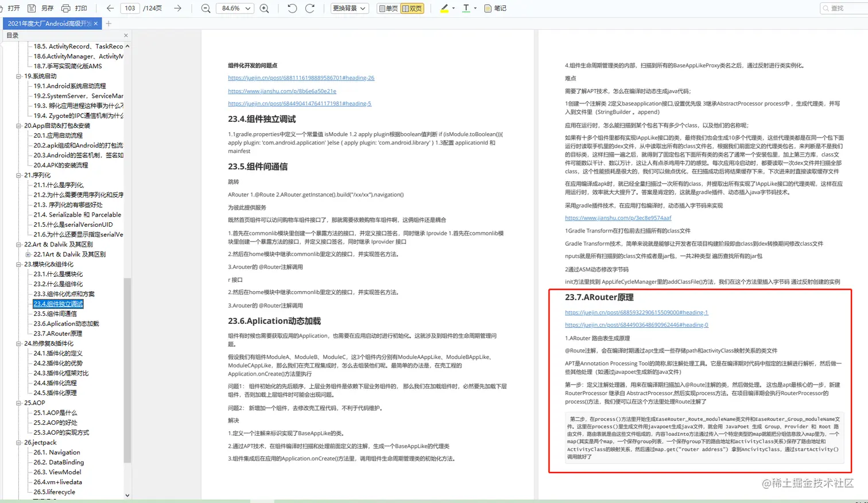Select outline item 20.4.APK的安装流程
868x503 pixels.
pyautogui.click(x=61, y=165)
